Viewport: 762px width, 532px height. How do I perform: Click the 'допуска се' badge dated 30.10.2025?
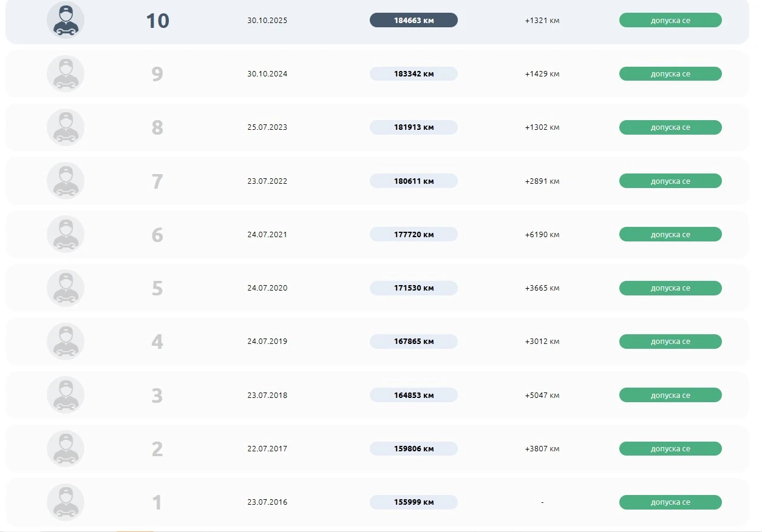(x=670, y=20)
